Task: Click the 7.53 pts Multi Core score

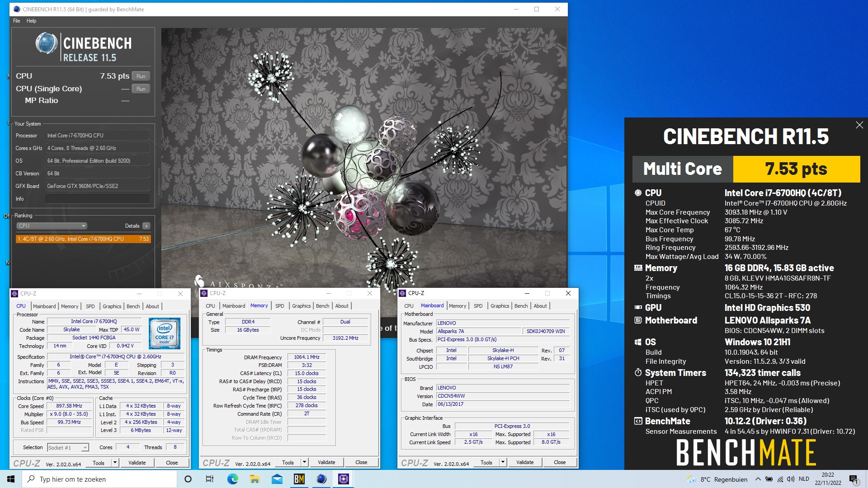Action: click(x=796, y=169)
